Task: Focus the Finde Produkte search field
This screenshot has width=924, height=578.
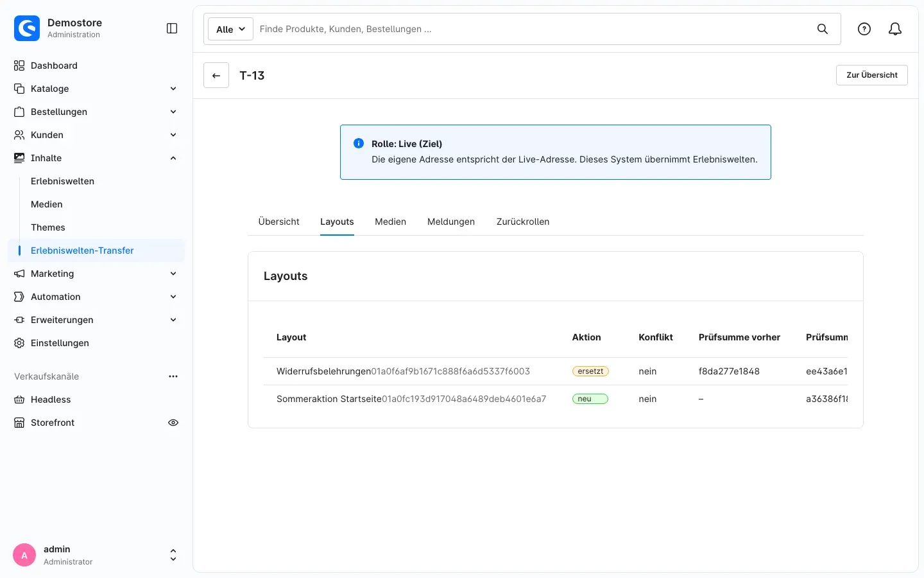Action: [533, 29]
